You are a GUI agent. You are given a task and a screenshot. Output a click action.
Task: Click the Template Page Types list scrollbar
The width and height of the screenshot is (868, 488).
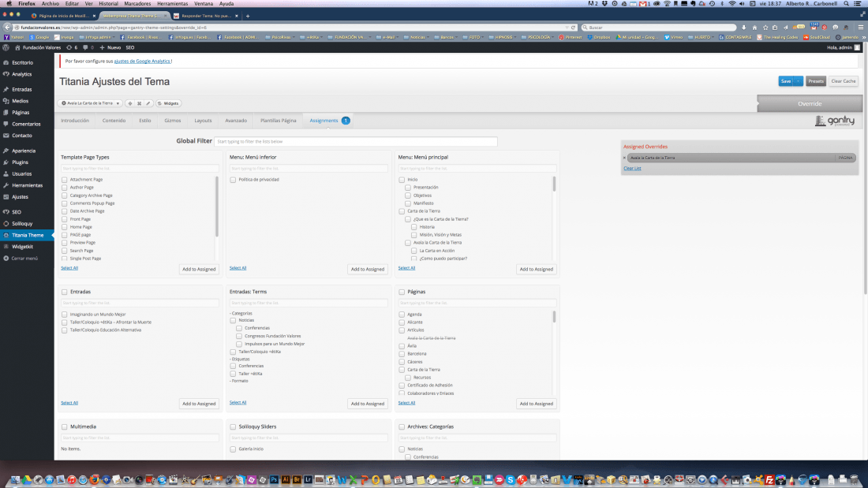tap(217, 207)
